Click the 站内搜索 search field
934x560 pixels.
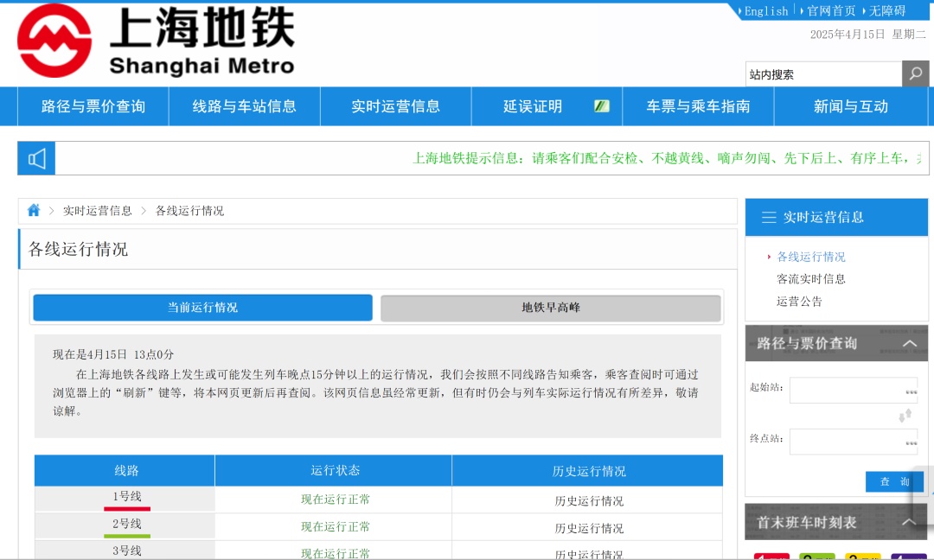point(823,74)
